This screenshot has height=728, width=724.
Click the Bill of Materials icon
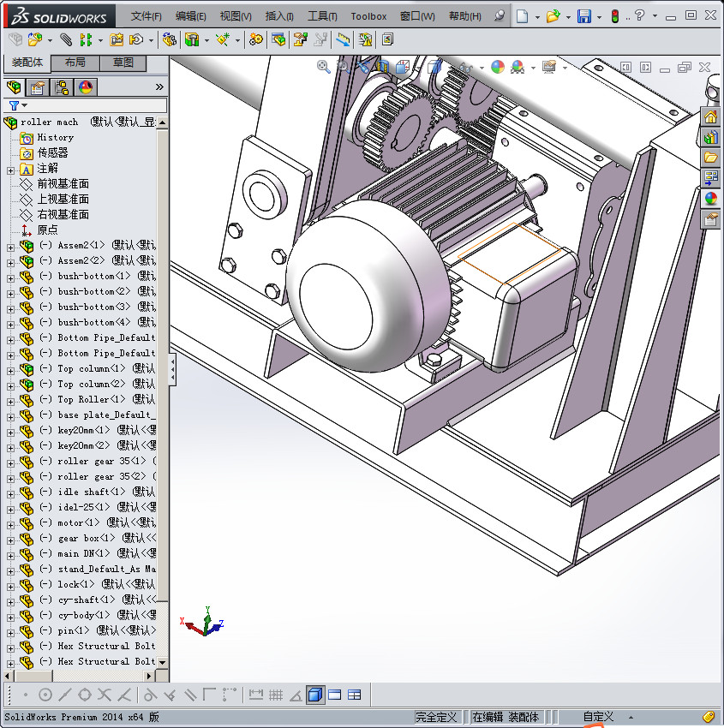(x=278, y=40)
